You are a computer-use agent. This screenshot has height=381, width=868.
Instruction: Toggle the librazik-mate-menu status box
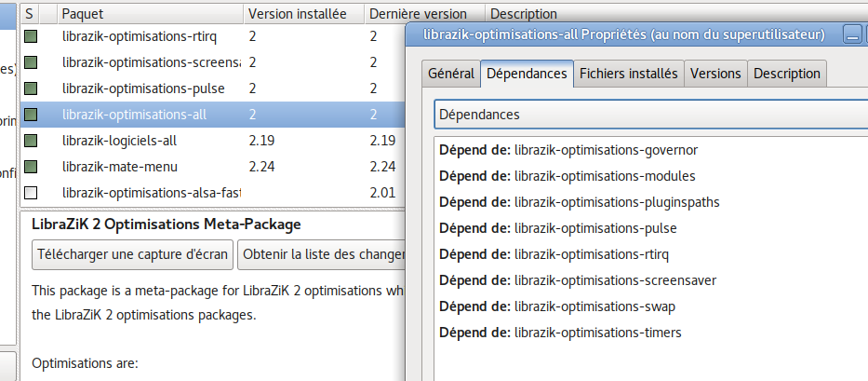click(x=31, y=167)
